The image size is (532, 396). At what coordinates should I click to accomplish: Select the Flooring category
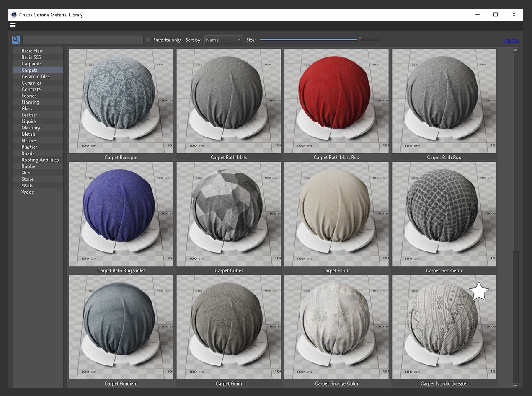[x=38, y=102]
